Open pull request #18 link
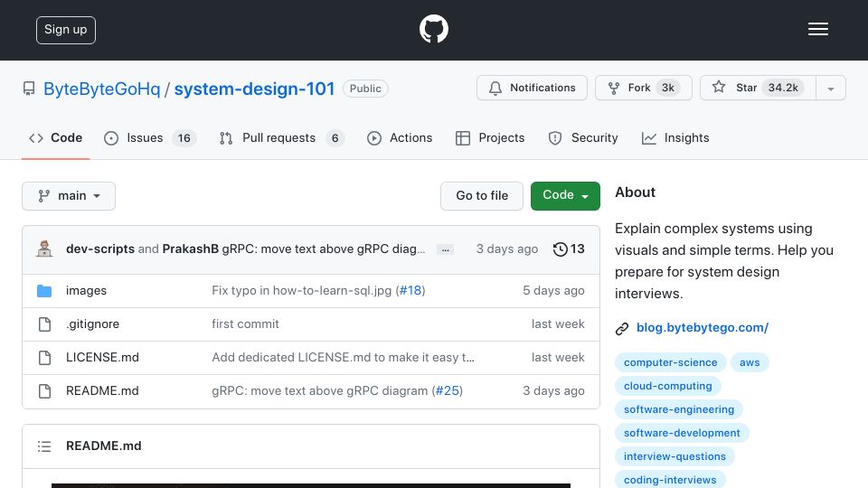This screenshot has height=488, width=868. 410,291
